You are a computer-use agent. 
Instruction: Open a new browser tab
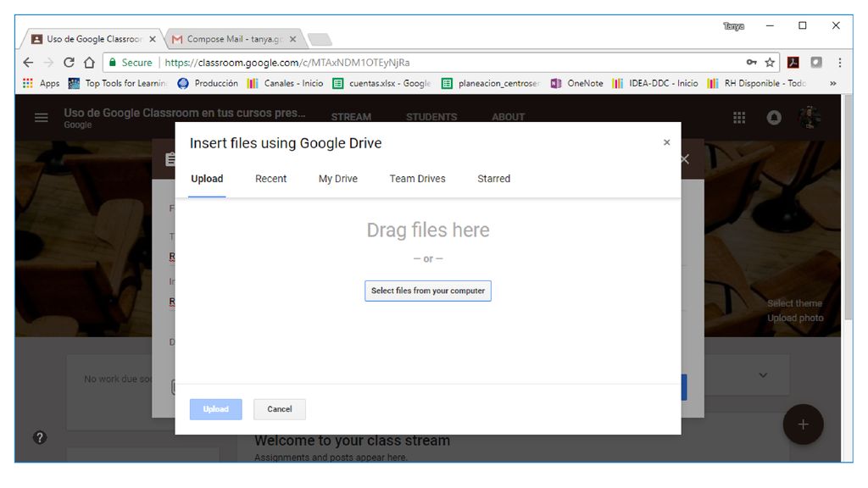[x=320, y=39]
